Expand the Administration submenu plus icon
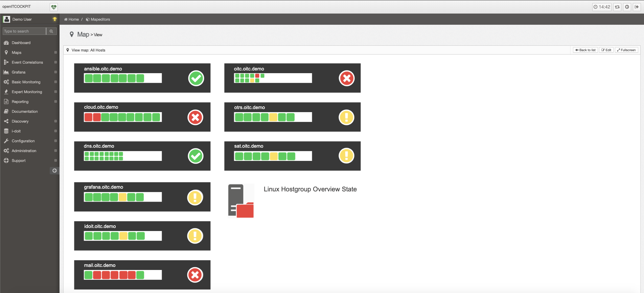644x293 pixels. click(x=55, y=151)
